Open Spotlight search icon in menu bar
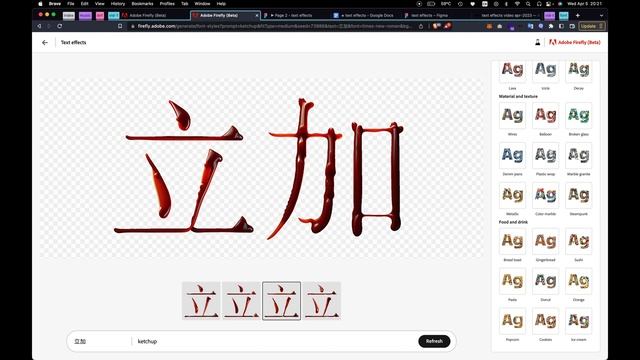The width and height of the screenshot is (640, 360). pos(528,4)
